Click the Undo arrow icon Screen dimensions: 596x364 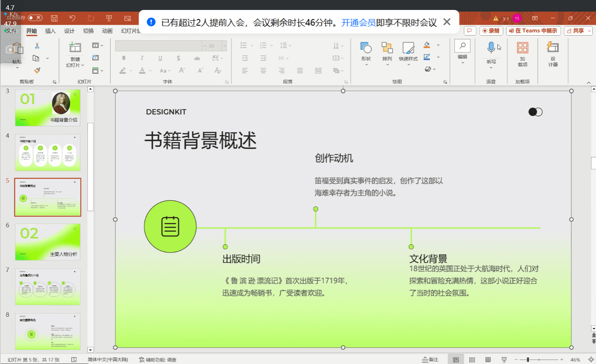73,18
